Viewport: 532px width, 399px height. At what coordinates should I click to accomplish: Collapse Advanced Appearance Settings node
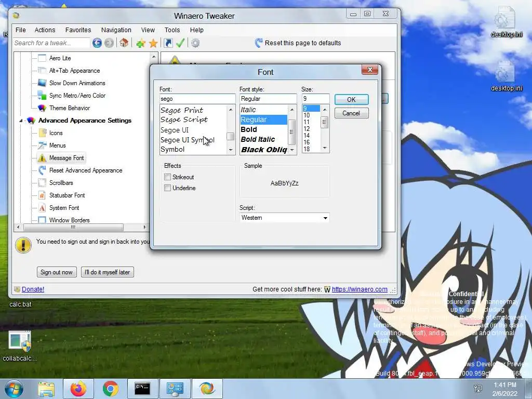[21, 121]
